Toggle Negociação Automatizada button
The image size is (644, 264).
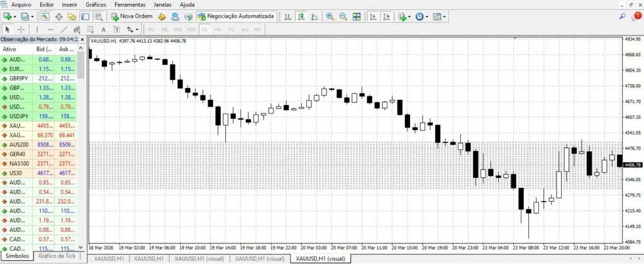pyautogui.click(x=236, y=16)
